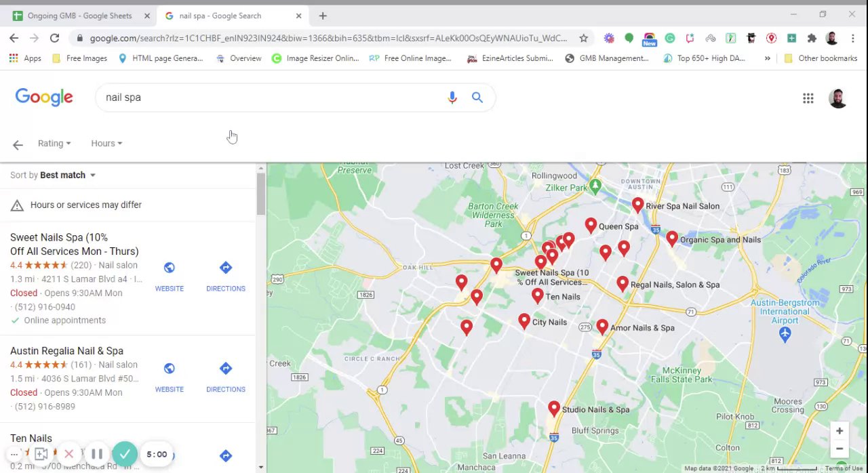Zoom out on the map
The height and width of the screenshot is (473, 868).
[x=840, y=449]
